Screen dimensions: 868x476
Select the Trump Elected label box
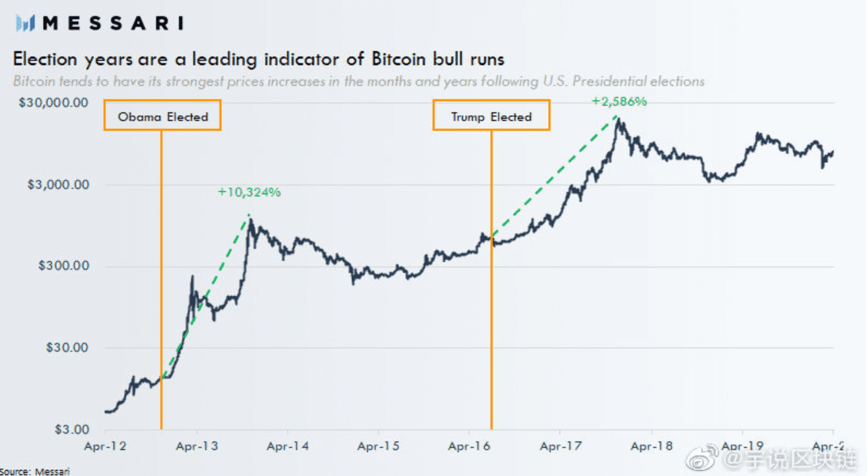click(x=491, y=115)
